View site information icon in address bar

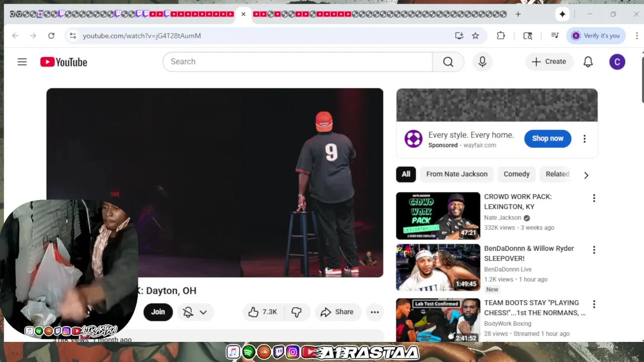click(x=73, y=36)
